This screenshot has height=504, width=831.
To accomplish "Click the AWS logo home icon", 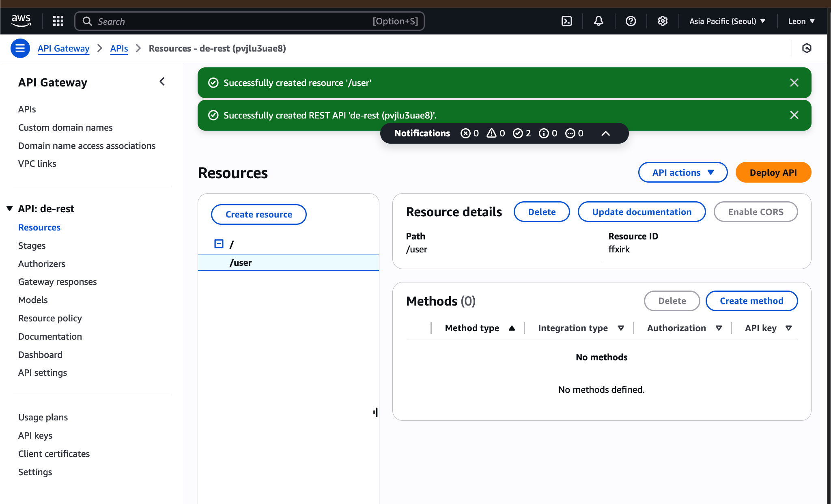I will click(21, 21).
